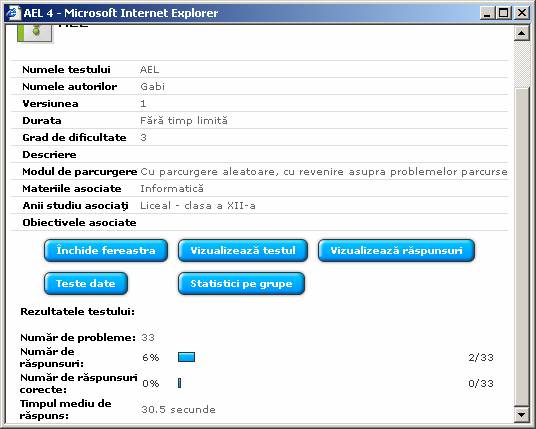Show Statistici pe grupe

pyautogui.click(x=241, y=283)
